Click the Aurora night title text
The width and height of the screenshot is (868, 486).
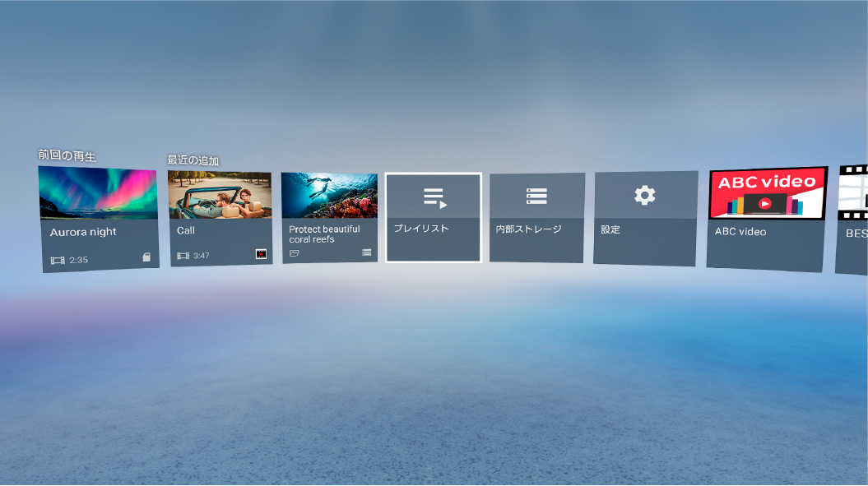pos(83,232)
